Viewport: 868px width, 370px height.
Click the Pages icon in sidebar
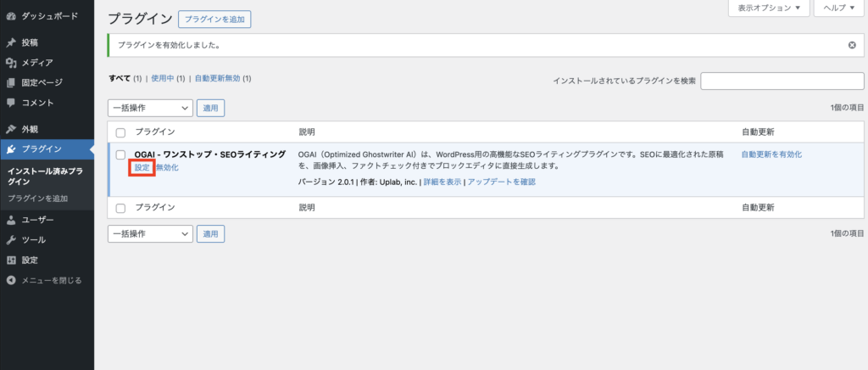(x=11, y=83)
